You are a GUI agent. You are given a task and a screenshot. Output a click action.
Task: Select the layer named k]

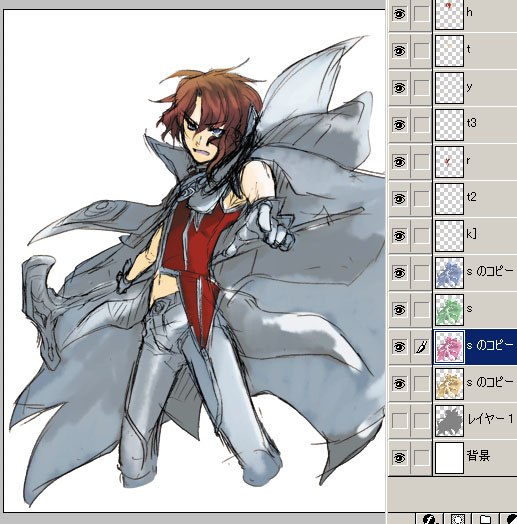pos(472,234)
